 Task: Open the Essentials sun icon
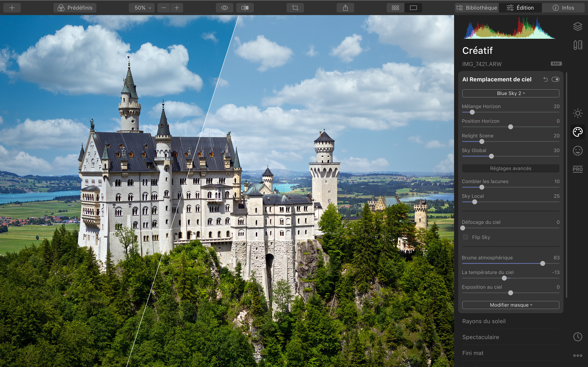(578, 113)
